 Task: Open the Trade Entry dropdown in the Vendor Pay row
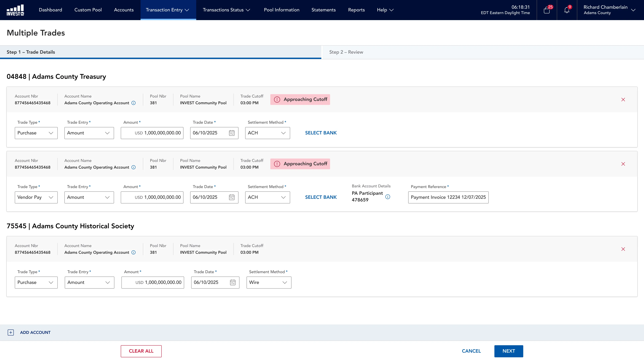89,197
